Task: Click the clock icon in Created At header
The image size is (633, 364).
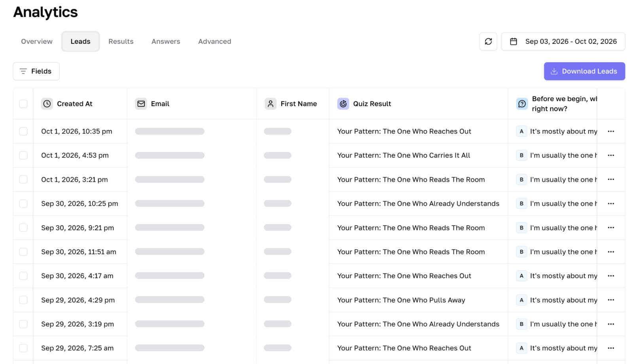Action: [x=47, y=104]
